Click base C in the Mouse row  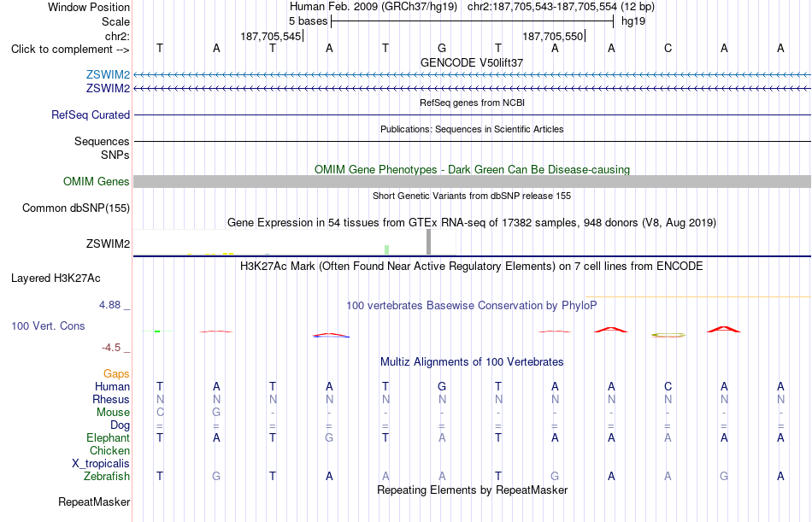coord(160,412)
